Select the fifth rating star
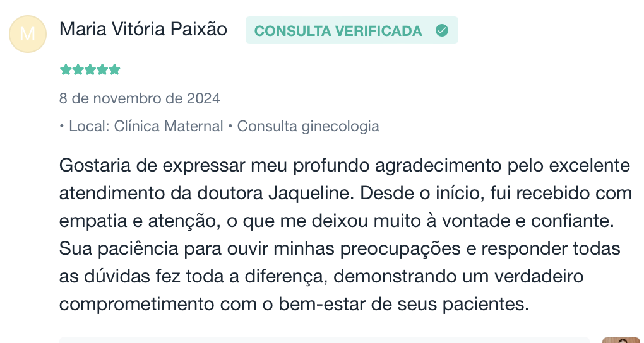This screenshot has height=343, width=644. pyautogui.click(x=114, y=70)
